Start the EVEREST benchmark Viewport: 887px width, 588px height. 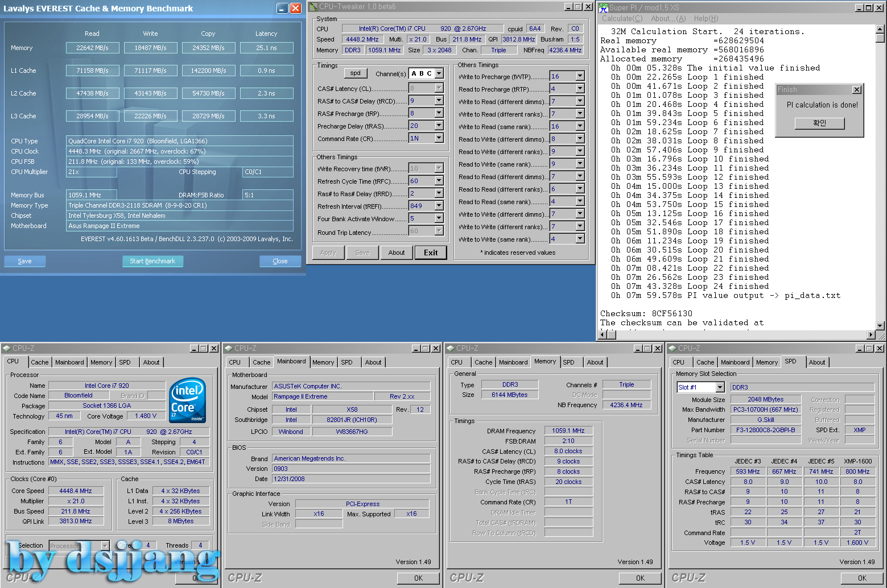[152, 261]
